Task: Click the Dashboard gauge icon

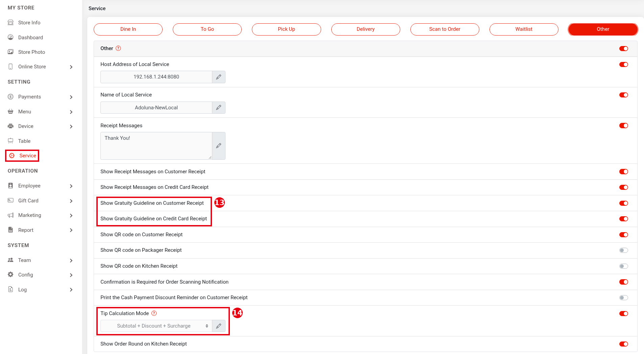Action: (x=11, y=37)
